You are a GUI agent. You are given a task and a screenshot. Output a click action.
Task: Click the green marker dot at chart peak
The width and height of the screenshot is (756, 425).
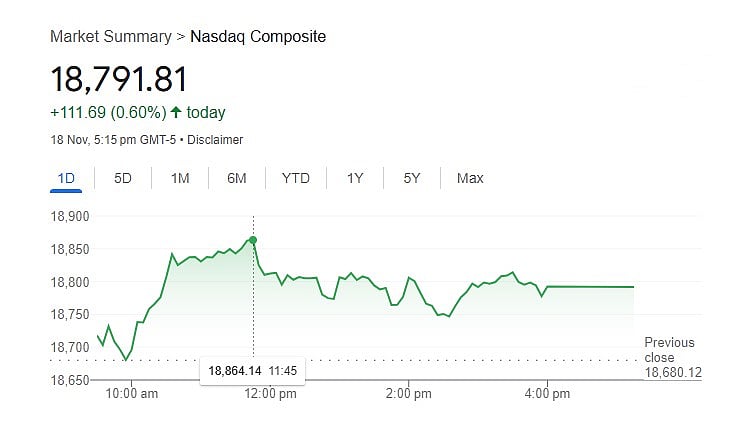pyautogui.click(x=253, y=240)
